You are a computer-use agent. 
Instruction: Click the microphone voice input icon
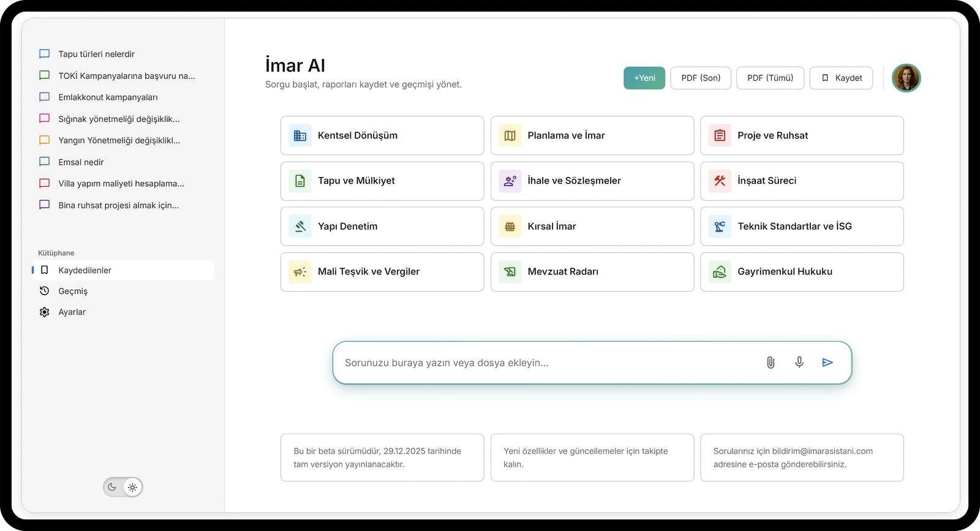(x=799, y=363)
